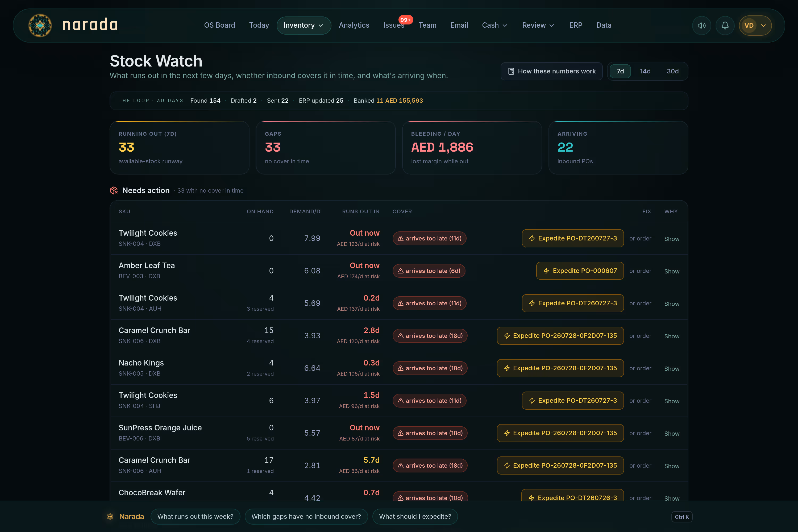Viewport: 798px width, 532px height.
Task: Click 'Found 154' in the loop bar
Action: (205, 101)
